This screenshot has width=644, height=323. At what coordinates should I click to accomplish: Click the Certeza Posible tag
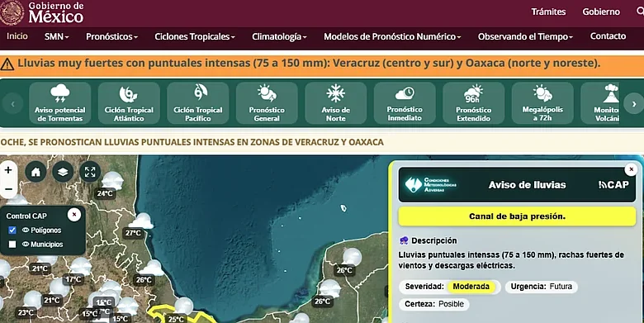(x=434, y=304)
